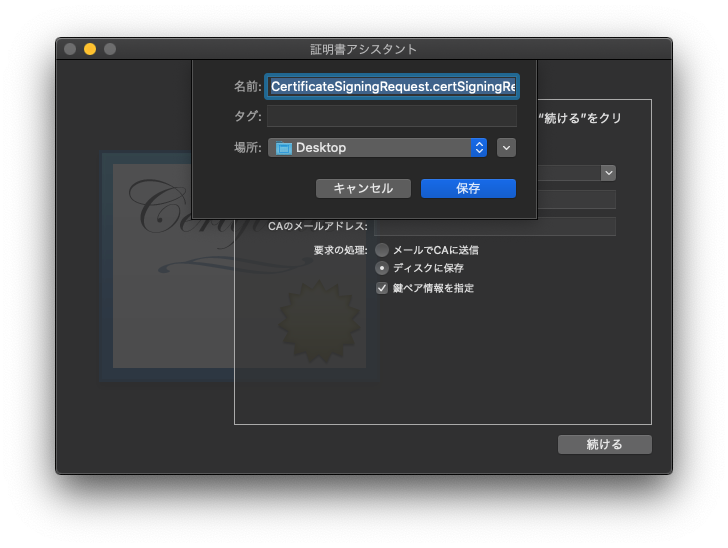Screen dimensions: 728x548
Task: Click the タグ input field
Action: (392, 116)
